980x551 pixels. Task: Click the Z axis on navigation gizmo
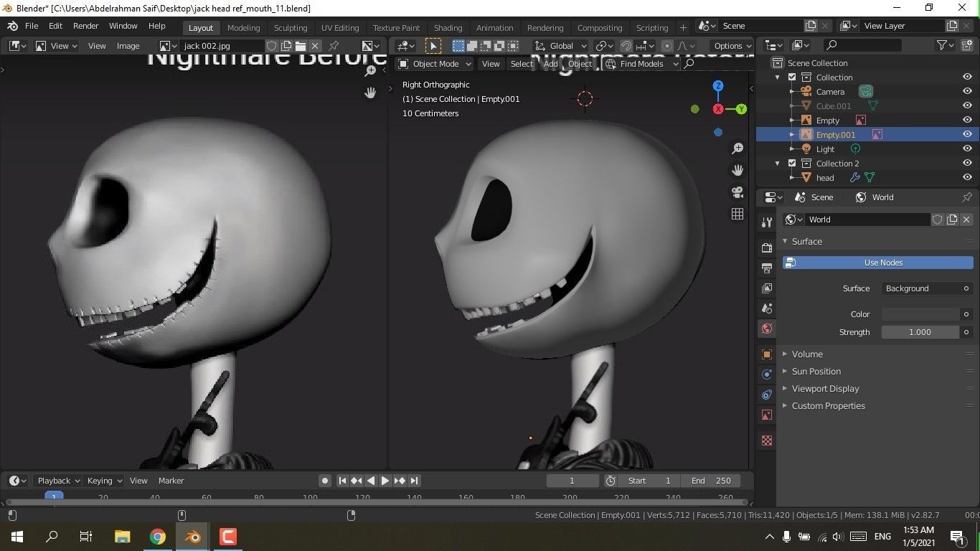(718, 86)
